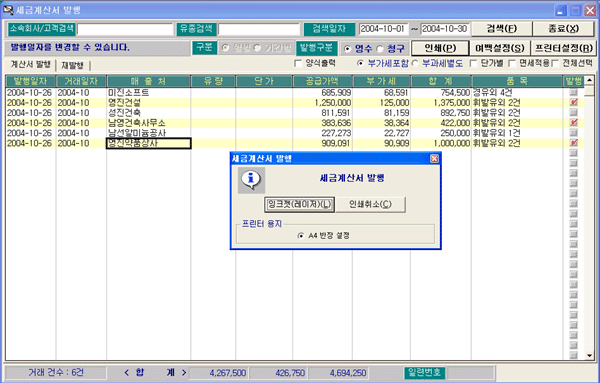Click the 공급가액 column header
This screenshot has width=600, height=383.
[322, 81]
